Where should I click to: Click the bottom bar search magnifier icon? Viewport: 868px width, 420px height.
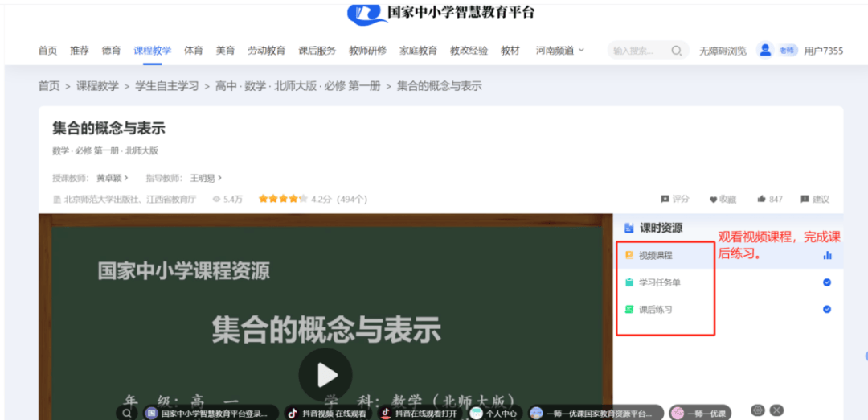pos(127,414)
